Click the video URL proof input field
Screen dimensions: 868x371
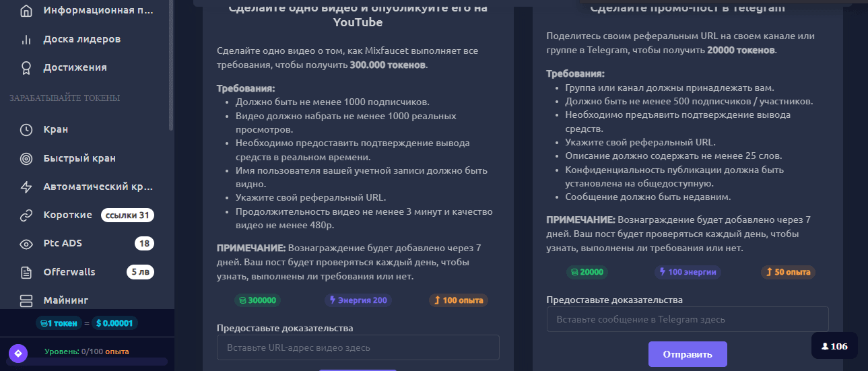(x=358, y=347)
